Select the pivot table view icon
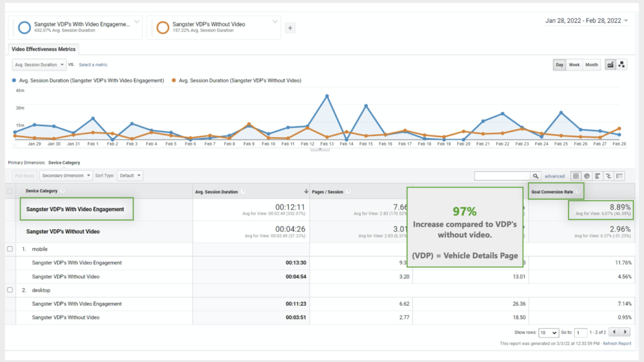The image size is (644, 362). [619, 176]
